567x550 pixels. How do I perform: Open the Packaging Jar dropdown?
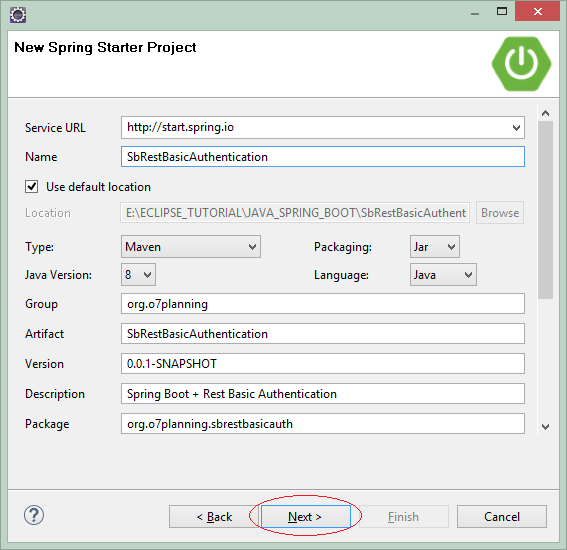(x=435, y=247)
